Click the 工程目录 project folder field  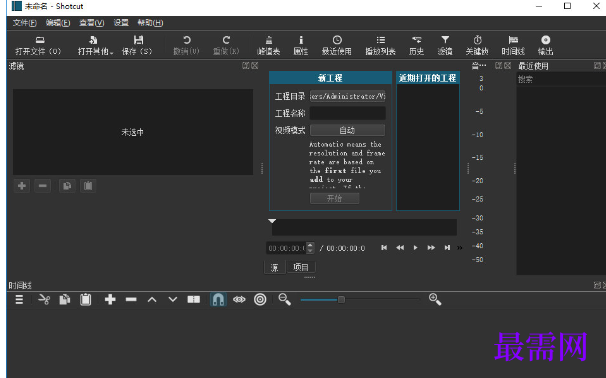pyautogui.click(x=347, y=96)
